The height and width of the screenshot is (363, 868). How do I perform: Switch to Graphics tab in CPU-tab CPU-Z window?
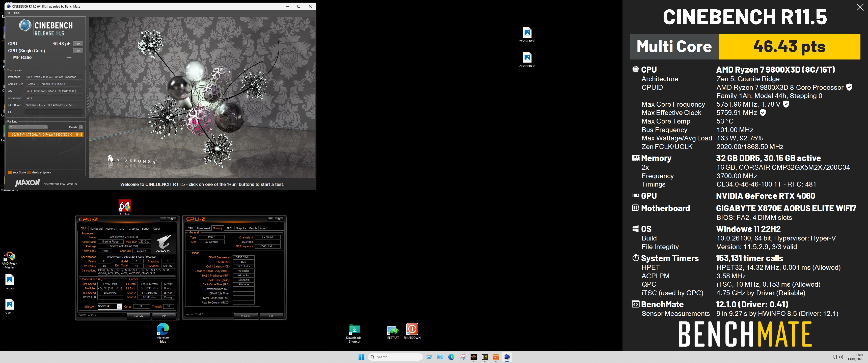tap(134, 229)
